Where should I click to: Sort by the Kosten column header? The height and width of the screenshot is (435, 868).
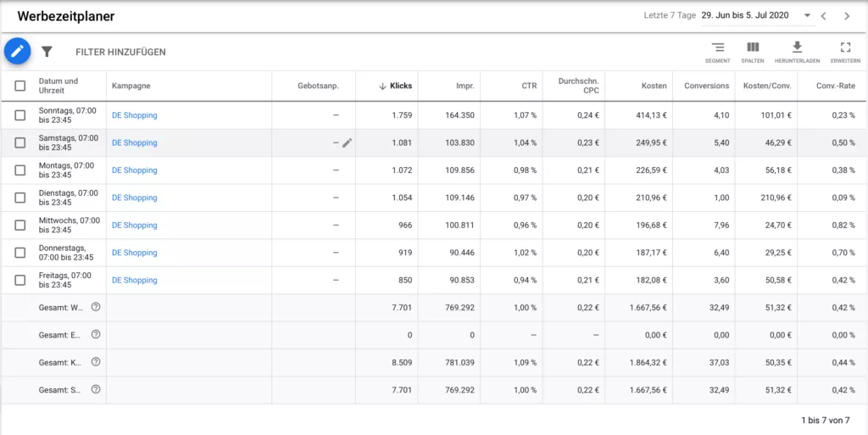point(654,86)
